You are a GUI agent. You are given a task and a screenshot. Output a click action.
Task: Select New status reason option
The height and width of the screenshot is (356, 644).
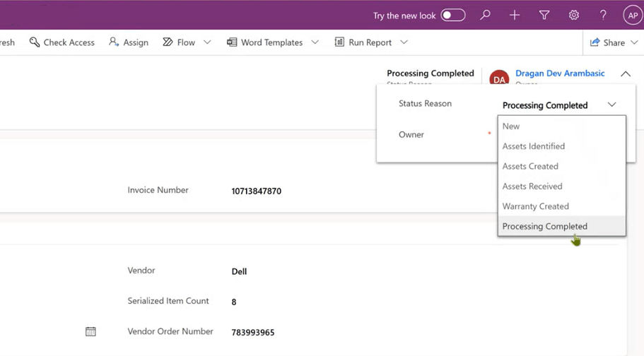[511, 126]
